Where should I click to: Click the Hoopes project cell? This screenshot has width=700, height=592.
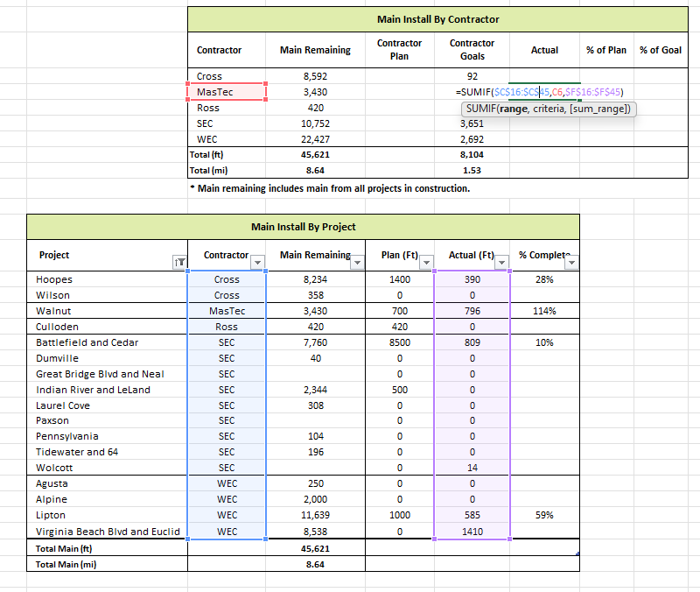(x=107, y=279)
